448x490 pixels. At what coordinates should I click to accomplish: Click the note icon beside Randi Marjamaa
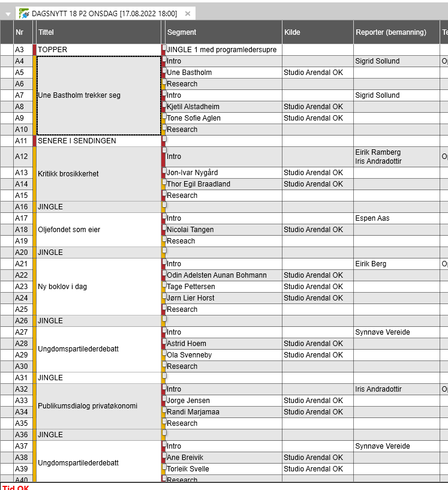[x=164, y=410]
